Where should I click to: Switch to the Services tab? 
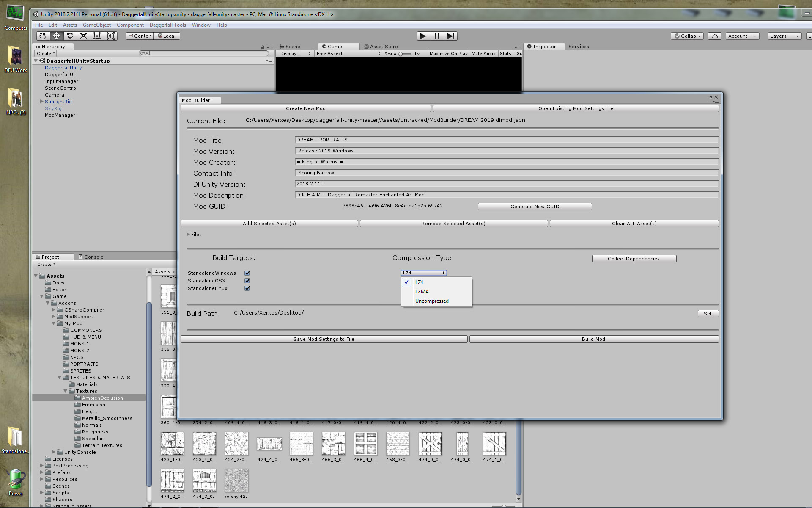click(579, 47)
